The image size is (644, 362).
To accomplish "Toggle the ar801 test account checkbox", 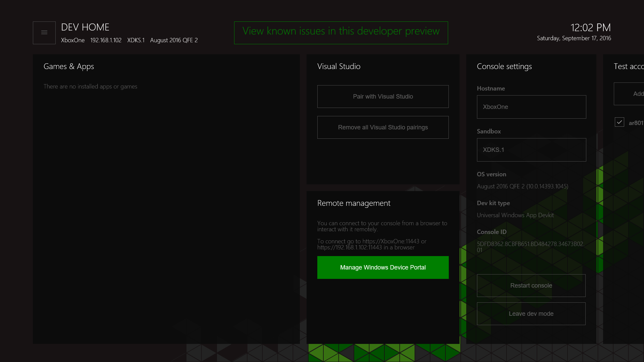I will pos(619,122).
